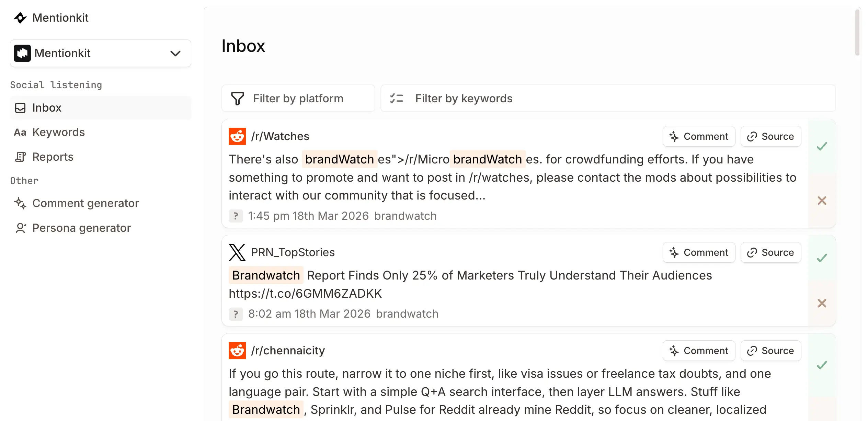The image size is (868, 421).
Task: Dismiss the PRN_TopStories mention with X
Action: click(822, 303)
